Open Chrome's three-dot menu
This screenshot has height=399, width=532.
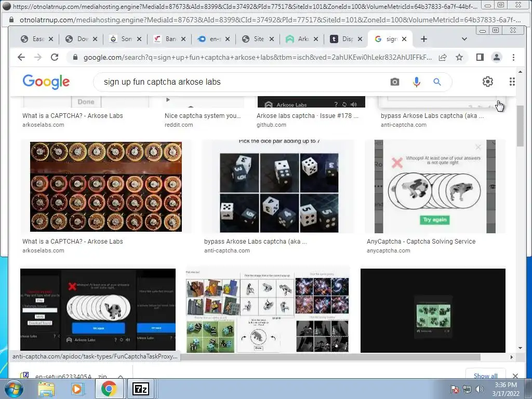[x=513, y=57]
